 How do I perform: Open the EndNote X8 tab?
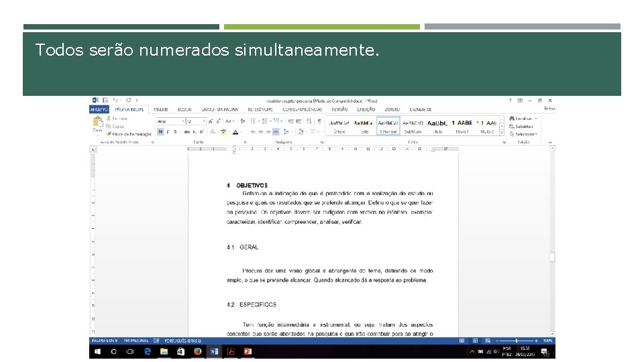point(420,109)
